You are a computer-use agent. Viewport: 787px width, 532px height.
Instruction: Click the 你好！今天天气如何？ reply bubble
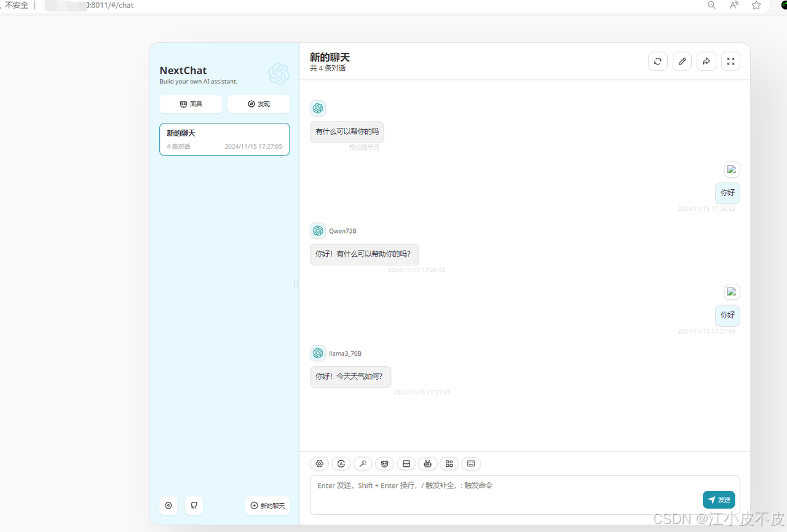click(x=350, y=377)
